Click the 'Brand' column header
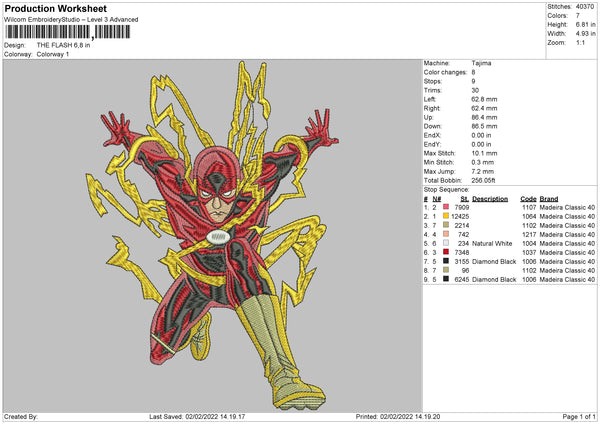The width and height of the screenshot is (600, 424). tap(549, 199)
